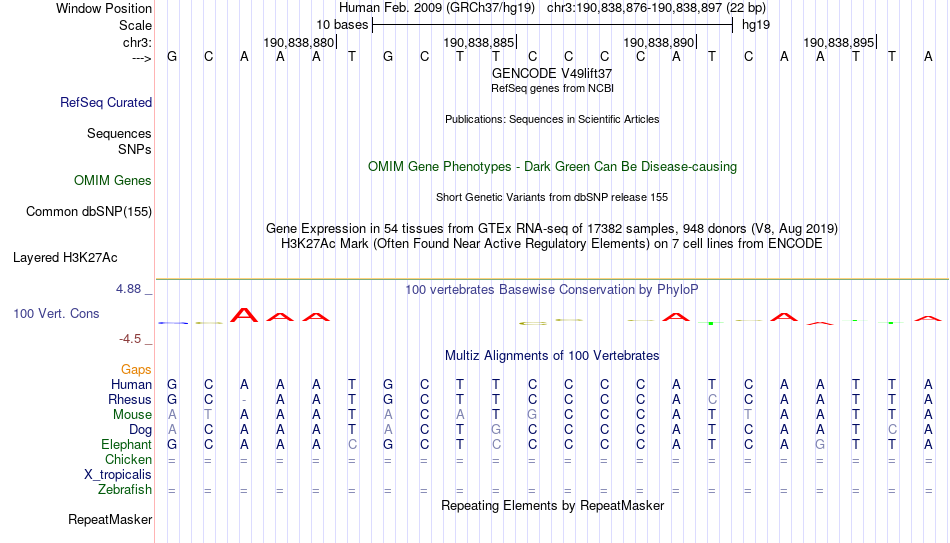The width and height of the screenshot is (950, 543).
Task: Click the hg19 label beside scale bar
Action: point(756,25)
